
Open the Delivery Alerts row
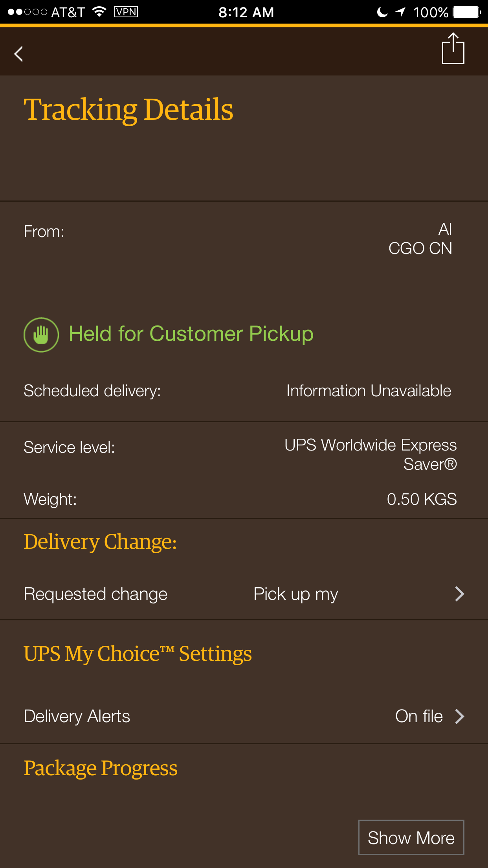pos(244,716)
